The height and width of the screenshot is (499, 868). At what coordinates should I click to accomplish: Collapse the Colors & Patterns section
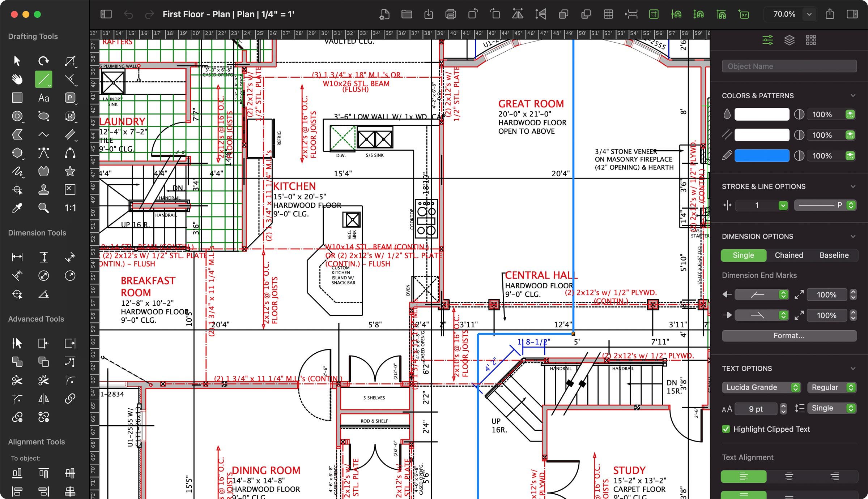tap(854, 95)
